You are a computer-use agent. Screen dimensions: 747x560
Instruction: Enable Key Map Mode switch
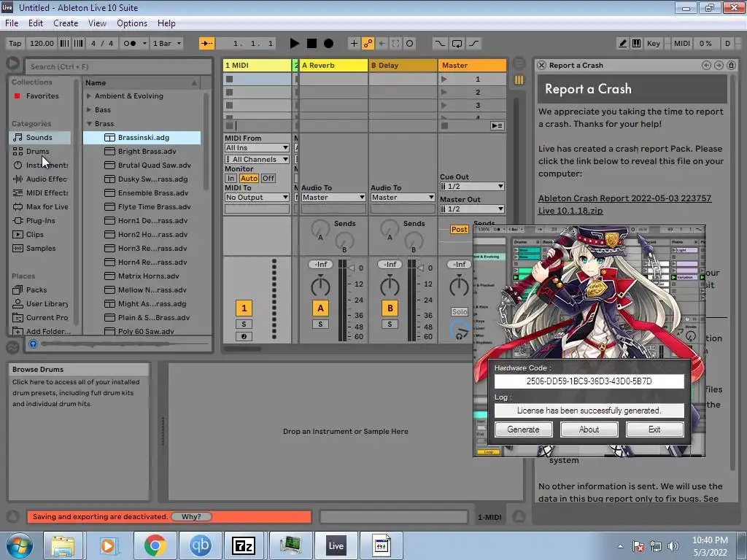coord(653,43)
